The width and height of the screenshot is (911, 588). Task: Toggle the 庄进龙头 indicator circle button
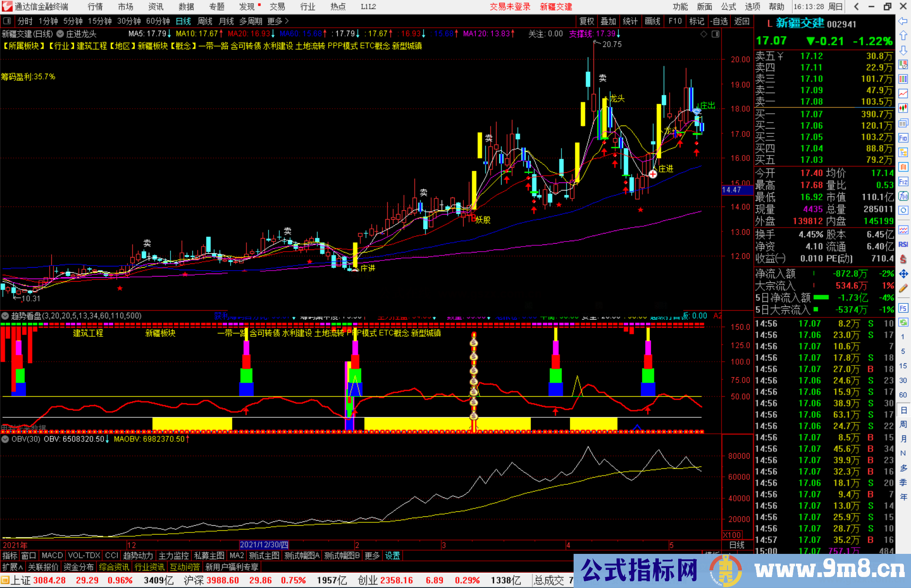[x=60, y=34]
